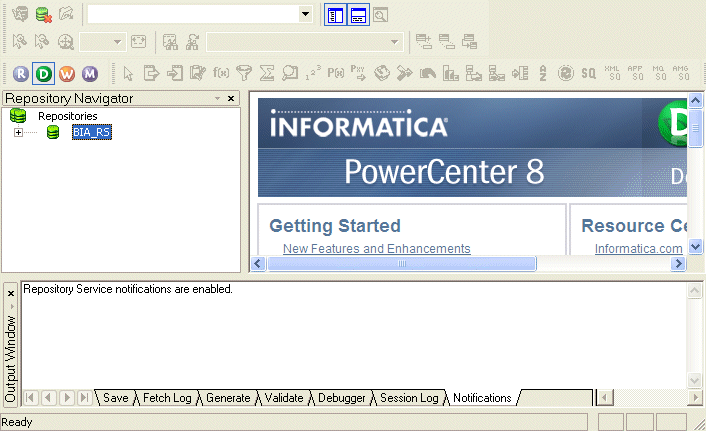Click the open folder icon in top toolbar
The width and height of the screenshot is (706, 431).
pyautogui.click(x=66, y=15)
